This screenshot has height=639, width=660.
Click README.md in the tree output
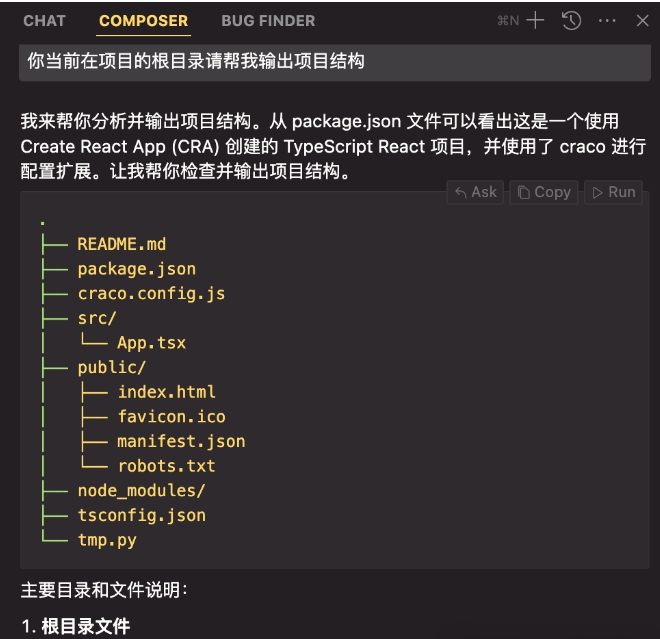pyautogui.click(x=121, y=244)
